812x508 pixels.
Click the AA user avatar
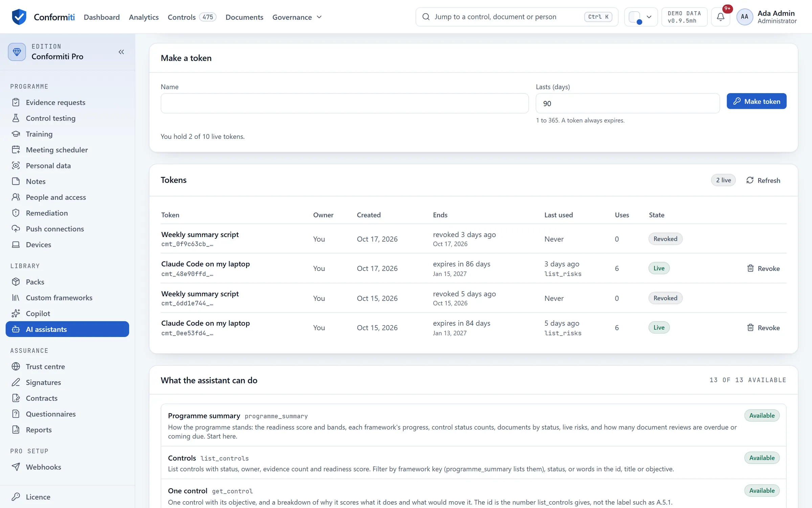[745, 17]
